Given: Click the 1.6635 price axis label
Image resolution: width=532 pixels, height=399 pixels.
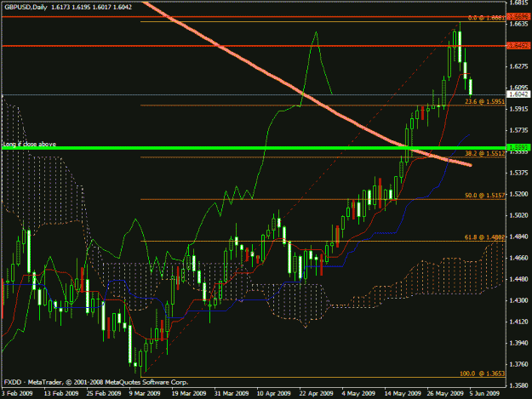Looking at the screenshot, I should (x=518, y=24).
